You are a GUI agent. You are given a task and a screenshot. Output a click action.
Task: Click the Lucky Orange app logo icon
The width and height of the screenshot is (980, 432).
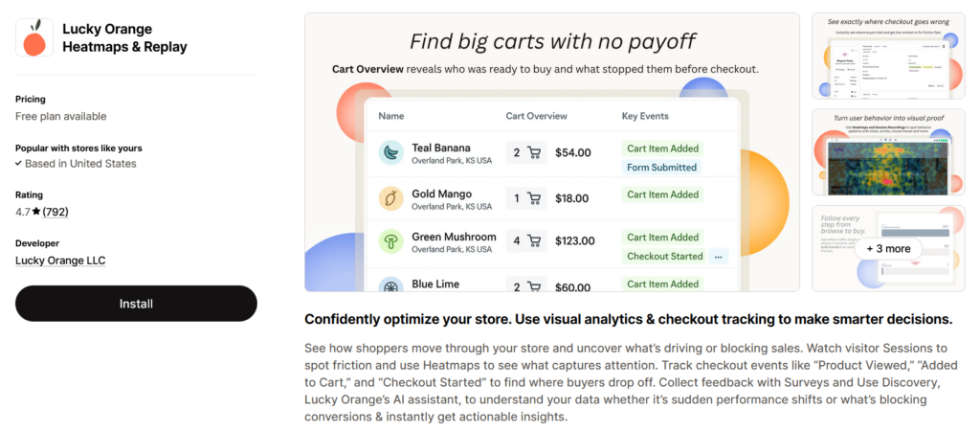[x=35, y=37]
